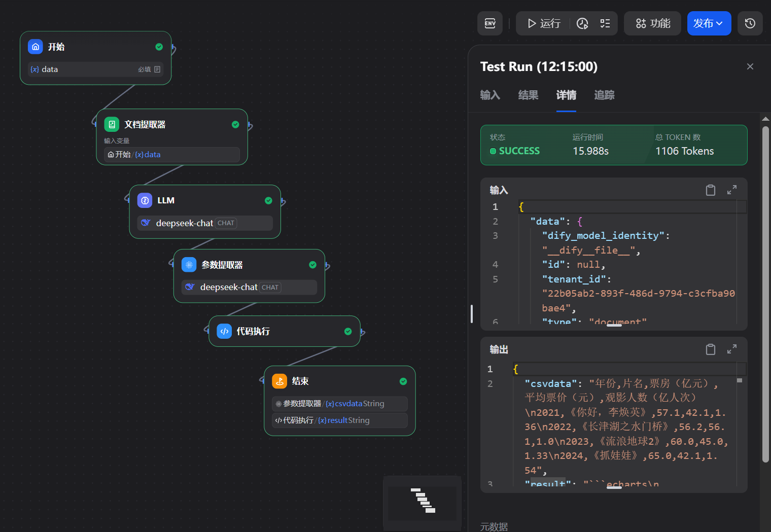Image resolution: width=771 pixels, height=532 pixels.
Task: Copy the 输出 JSON with the clipboard icon
Action: [711, 349]
